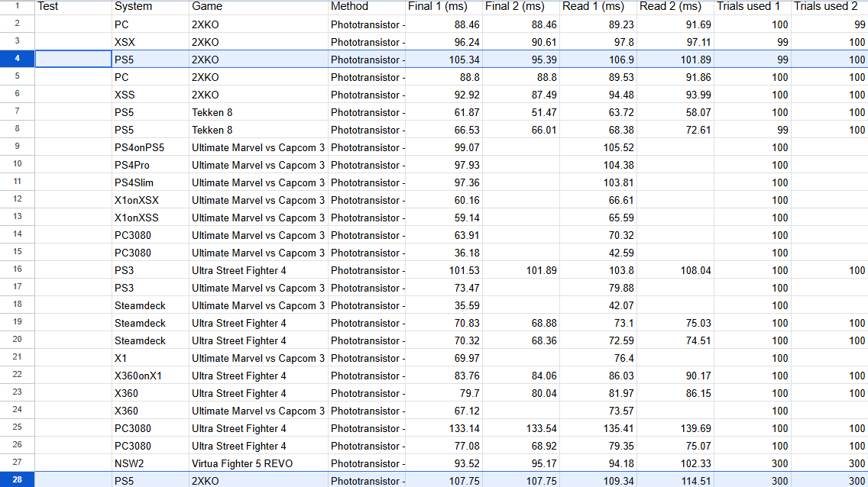Select the "Final 2 (ms)" header cell
The image size is (868, 487).
click(521, 7)
